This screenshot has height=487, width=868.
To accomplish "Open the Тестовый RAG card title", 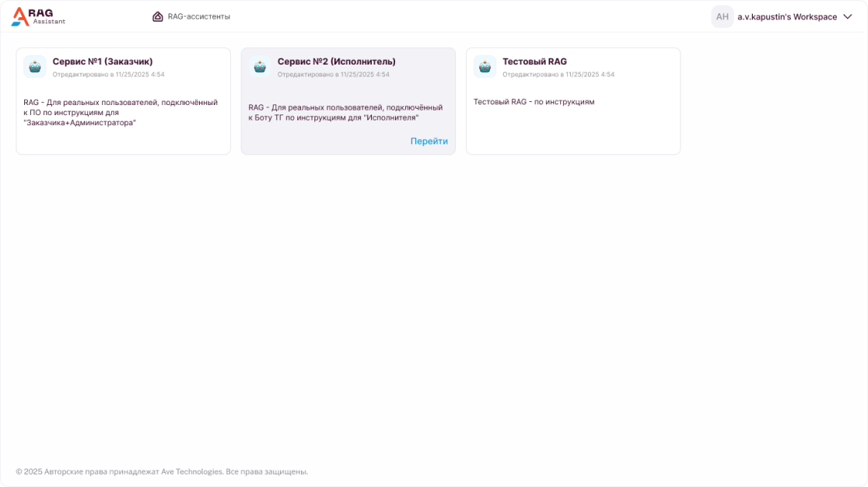I will [534, 61].
